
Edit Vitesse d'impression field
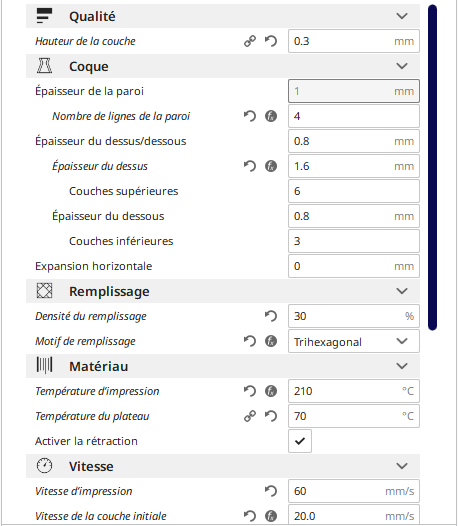click(354, 491)
